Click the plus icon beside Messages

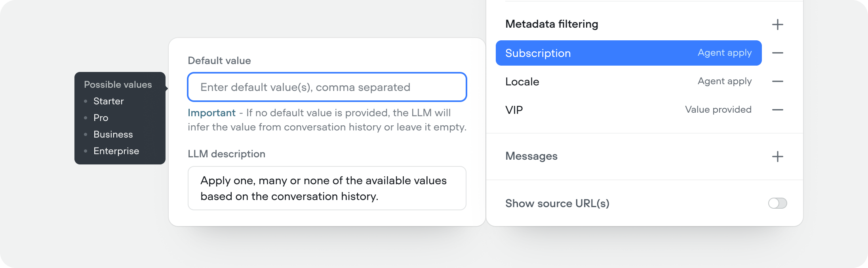778,157
